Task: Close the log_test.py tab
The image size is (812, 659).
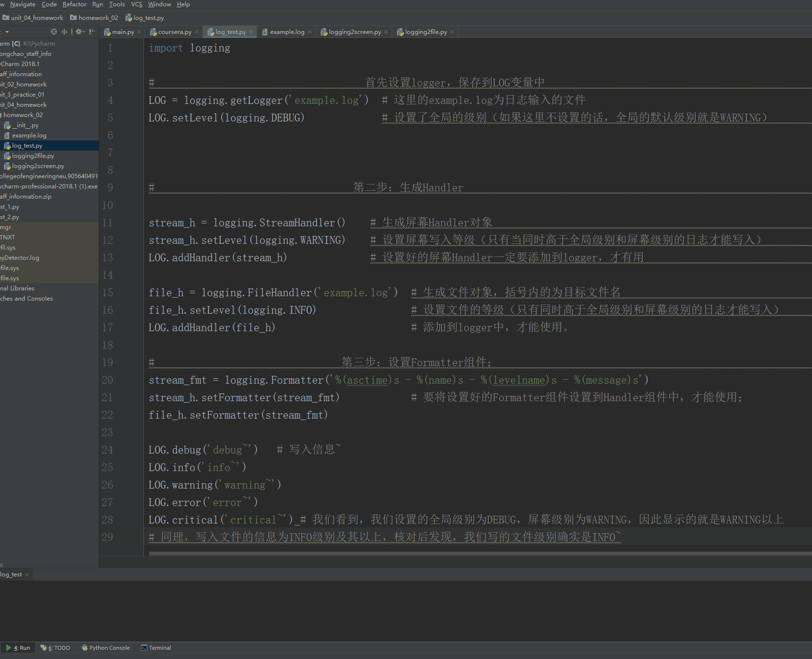Action: [251, 32]
